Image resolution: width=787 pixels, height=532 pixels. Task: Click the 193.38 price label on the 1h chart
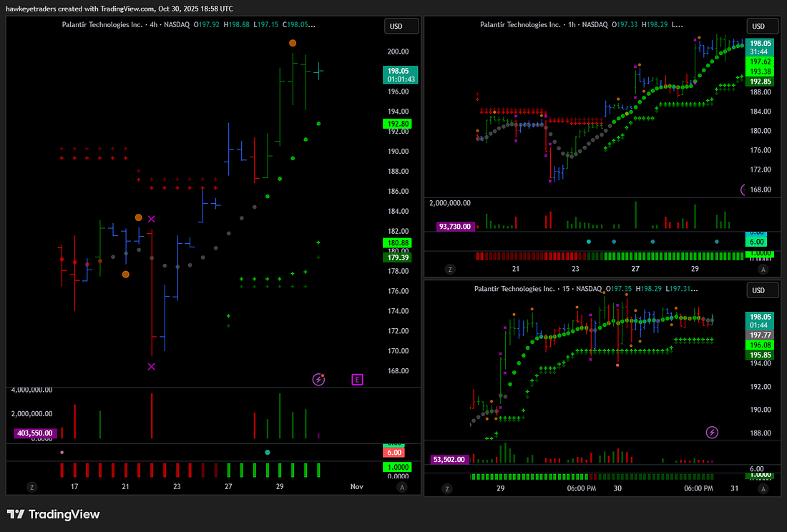tap(760, 72)
